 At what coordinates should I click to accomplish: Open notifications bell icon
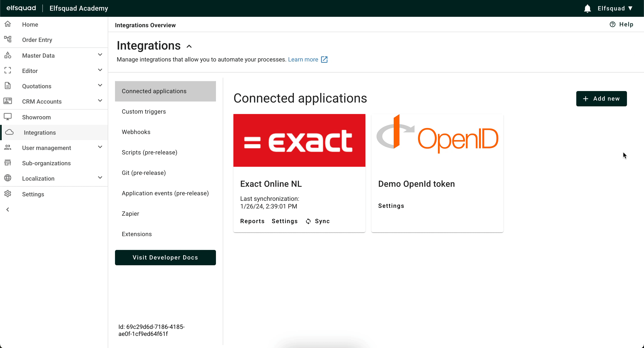tap(587, 9)
